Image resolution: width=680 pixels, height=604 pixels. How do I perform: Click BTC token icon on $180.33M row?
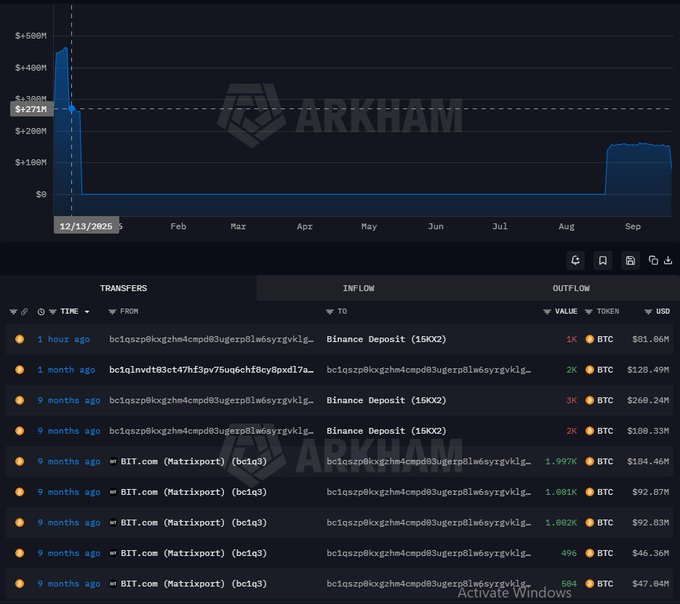pyautogui.click(x=589, y=431)
